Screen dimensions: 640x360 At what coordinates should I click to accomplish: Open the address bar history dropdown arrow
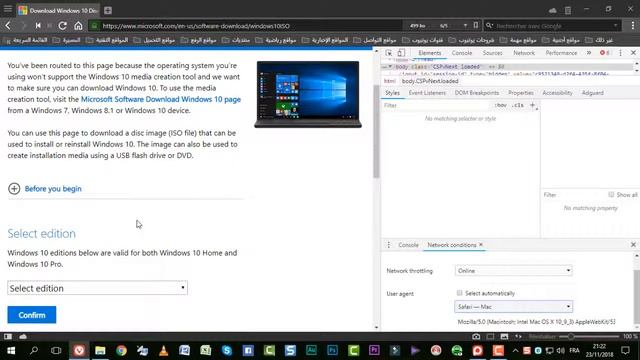tap(465, 26)
